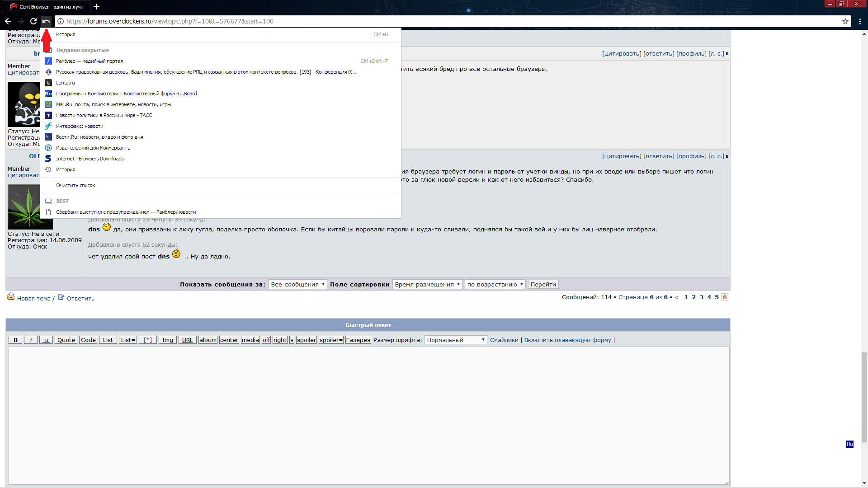The height and width of the screenshot is (488, 868).
Task: Click the 'Смайлики' link
Action: click(504, 340)
